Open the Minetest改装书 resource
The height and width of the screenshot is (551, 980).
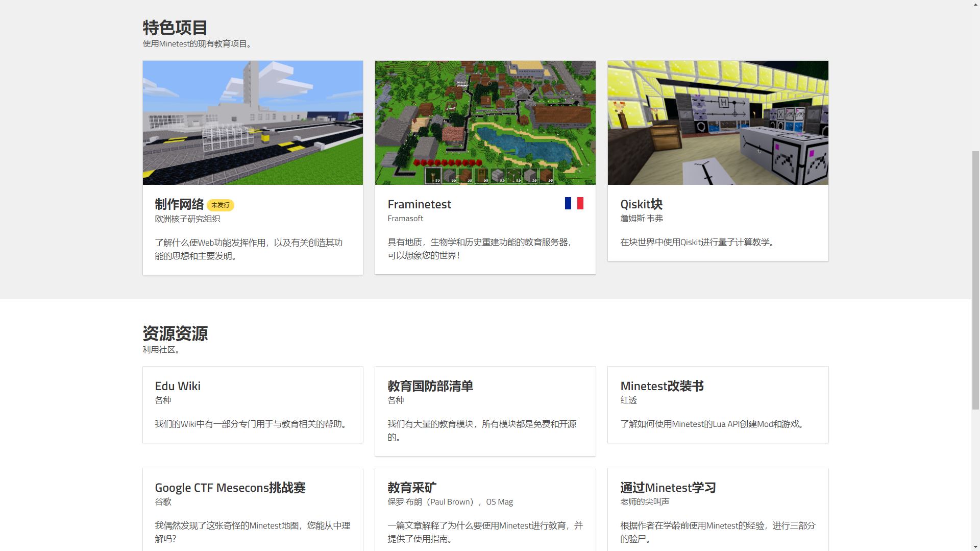[718, 404]
